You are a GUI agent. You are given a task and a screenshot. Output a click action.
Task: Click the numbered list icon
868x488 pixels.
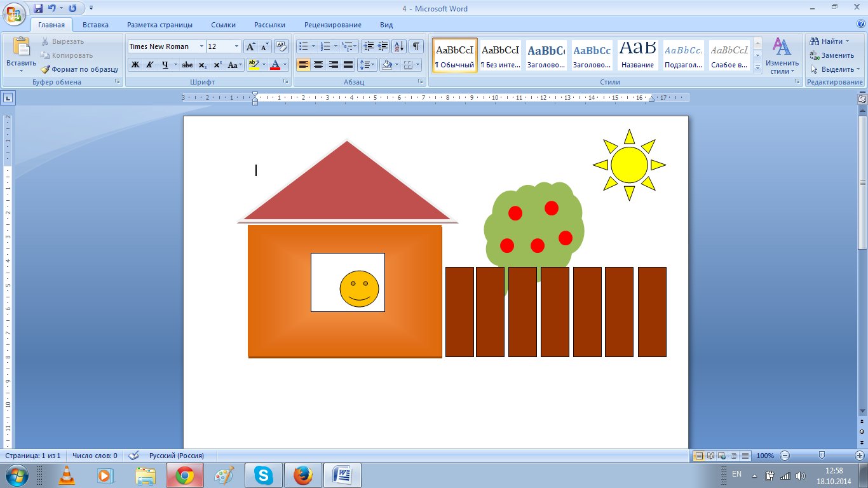(x=326, y=46)
